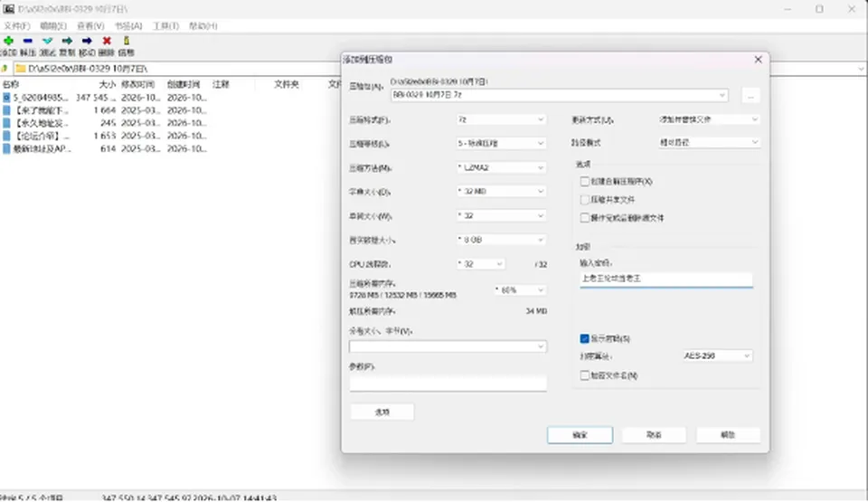The height and width of the screenshot is (502, 868).
Task: Click the browse "..." button beside the archive name
Action: click(750, 95)
